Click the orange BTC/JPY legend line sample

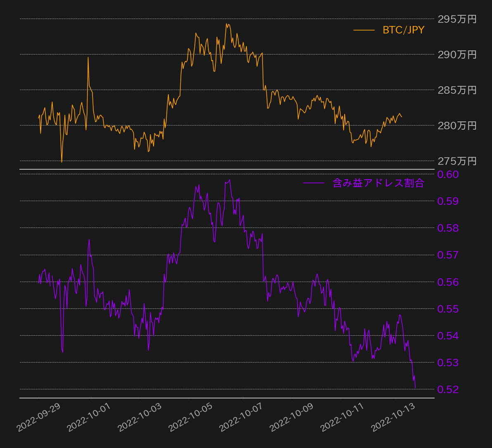(x=364, y=30)
